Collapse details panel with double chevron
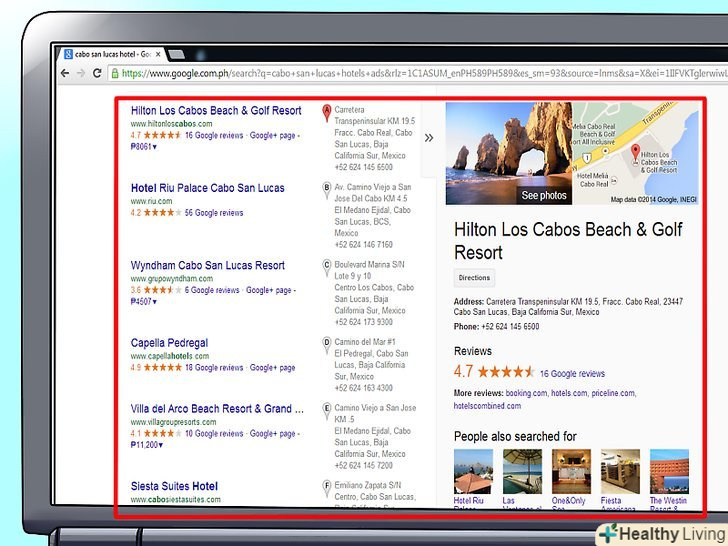This screenshot has width=728, height=546. [x=429, y=138]
